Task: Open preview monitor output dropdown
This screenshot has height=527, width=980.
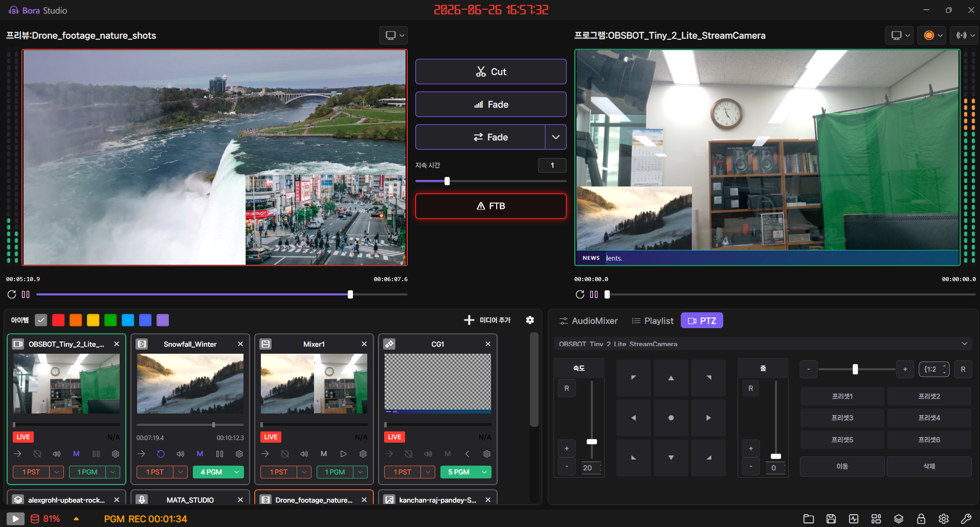Action: pos(393,35)
